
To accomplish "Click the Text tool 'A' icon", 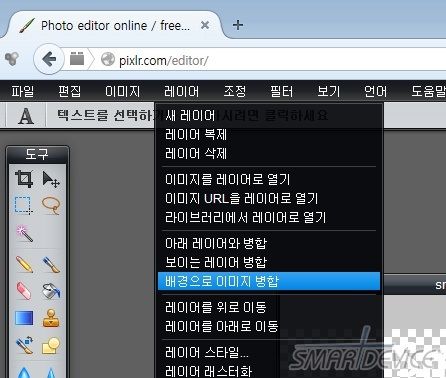I will tap(26, 116).
